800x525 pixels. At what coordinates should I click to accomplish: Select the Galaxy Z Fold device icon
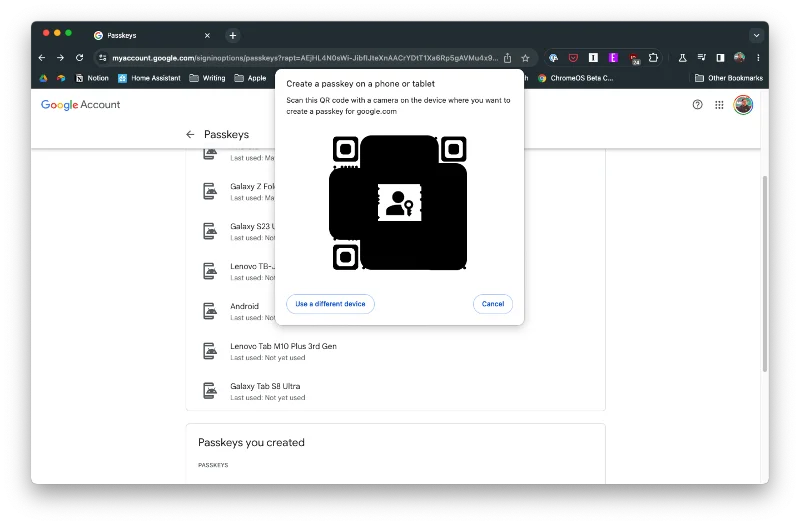(x=210, y=191)
